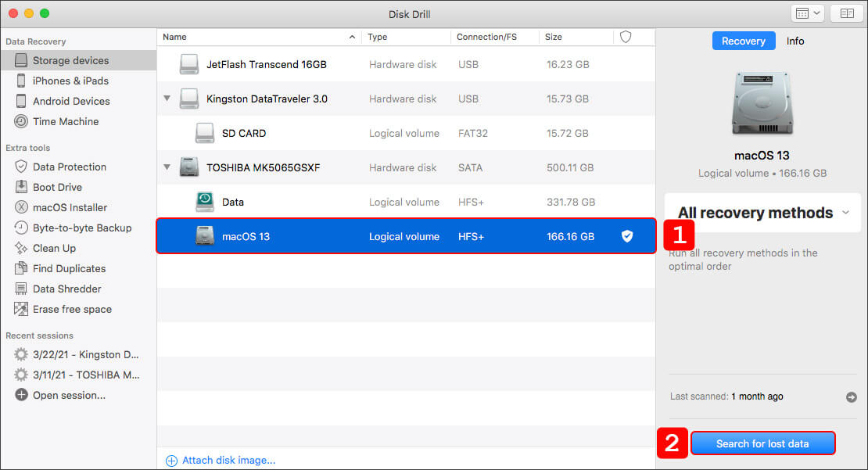Viewport: 868px width, 470px height.
Task: Click the Data volume Time Machine icon
Action: click(x=204, y=202)
